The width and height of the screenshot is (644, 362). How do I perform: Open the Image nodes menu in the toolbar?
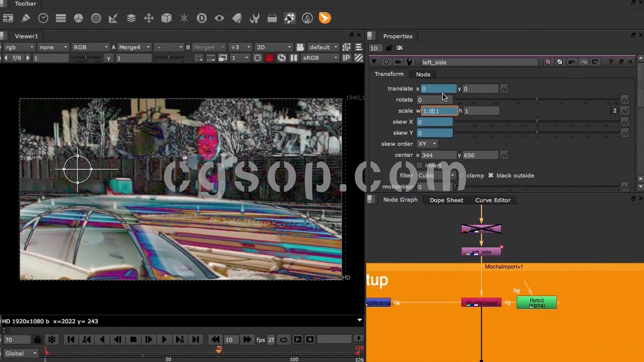[x=8, y=19]
